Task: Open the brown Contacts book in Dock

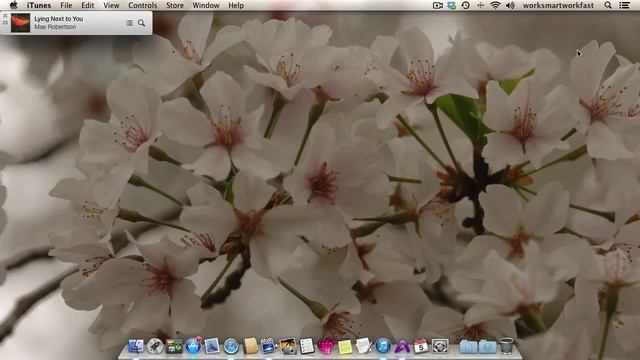Action: click(x=250, y=346)
